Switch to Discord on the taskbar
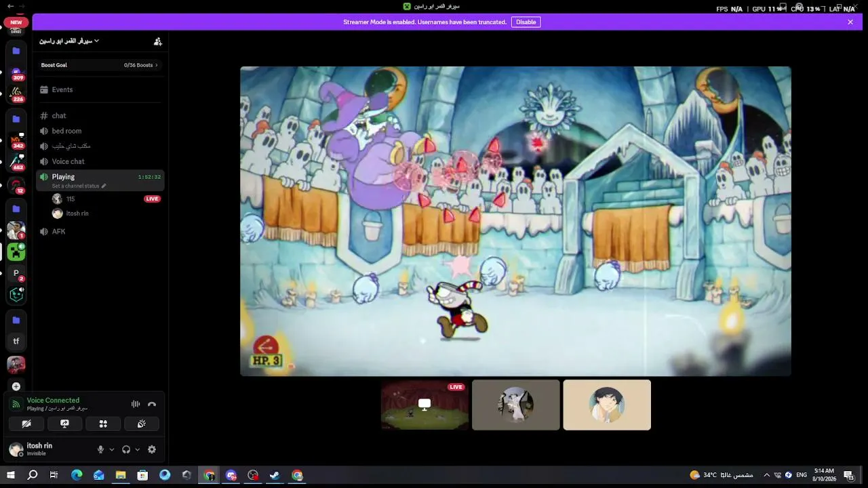 click(x=231, y=475)
